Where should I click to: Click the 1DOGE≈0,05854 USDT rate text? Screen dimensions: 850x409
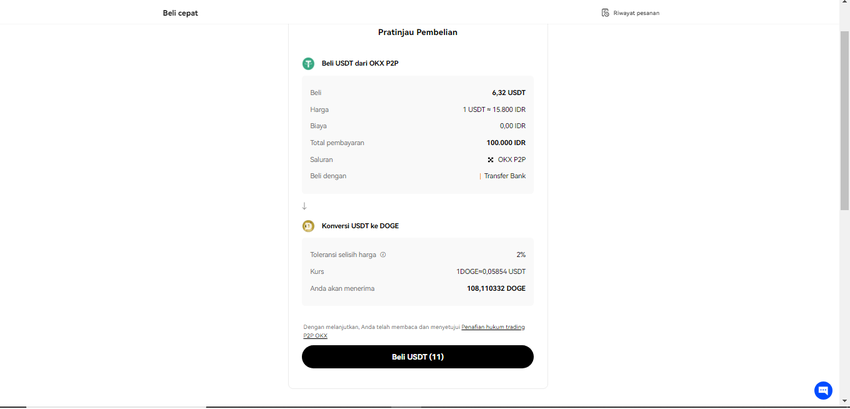click(x=490, y=272)
